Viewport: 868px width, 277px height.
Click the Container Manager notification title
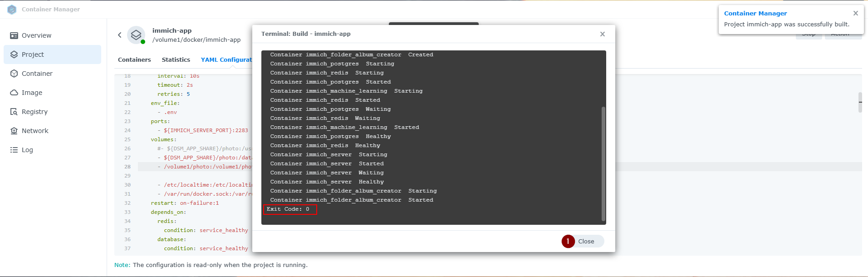[x=755, y=13]
